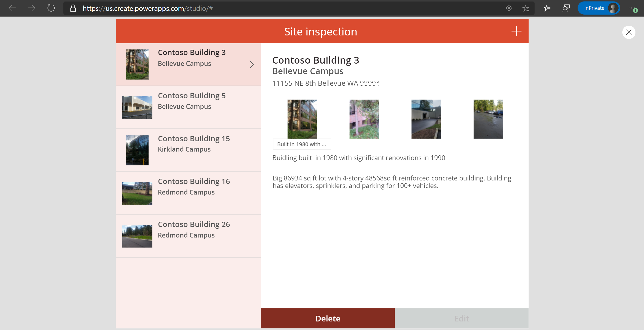
Task: Click Contoso Building 15 thumbnail image
Action: [x=137, y=150]
